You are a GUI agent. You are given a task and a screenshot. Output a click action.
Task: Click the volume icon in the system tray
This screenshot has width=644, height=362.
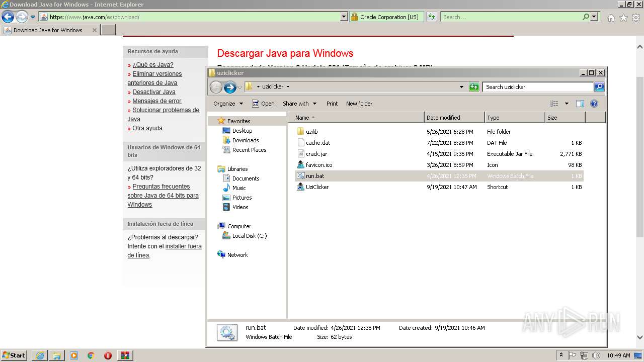pyautogui.click(x=596, y=355)
